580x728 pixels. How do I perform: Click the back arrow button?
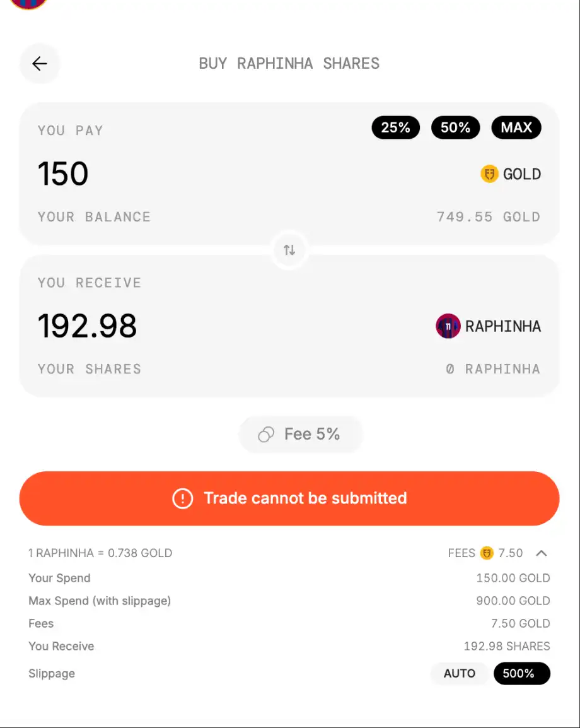[40, 64]
